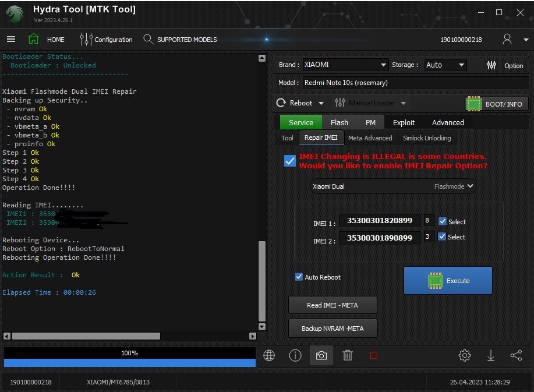Clear the log with the trash icon
Screen dimensions: 534x392
[347, 355]
